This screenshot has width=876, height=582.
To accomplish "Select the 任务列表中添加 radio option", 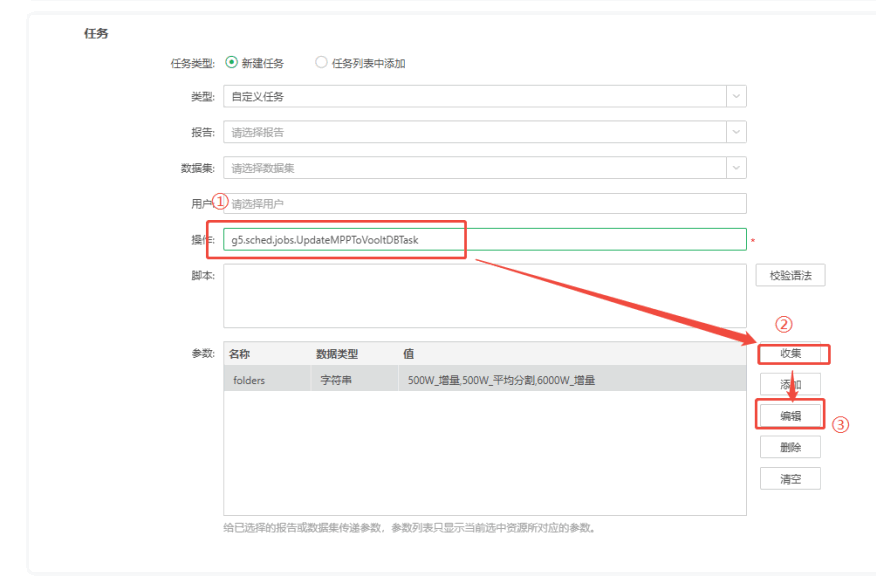I will 321,63.
